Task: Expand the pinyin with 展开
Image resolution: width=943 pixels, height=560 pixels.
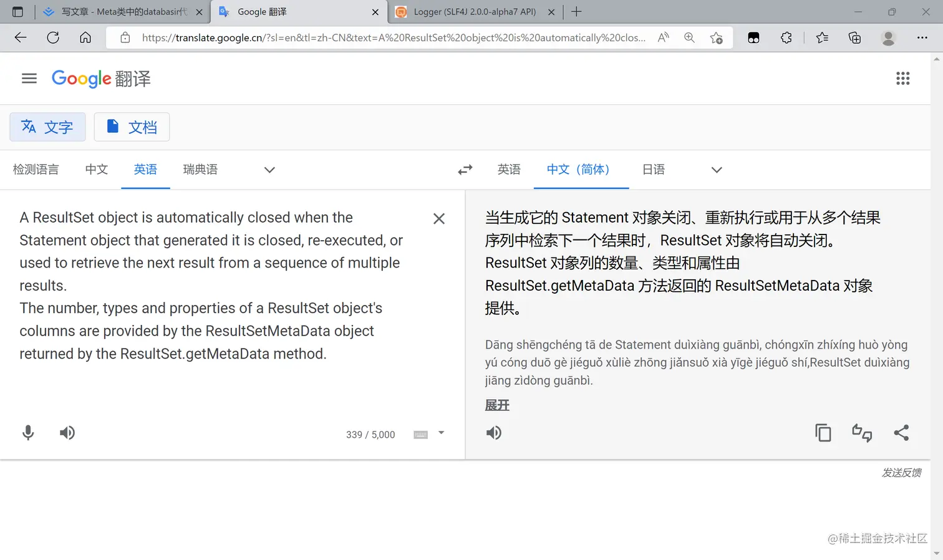Action: 497,405
